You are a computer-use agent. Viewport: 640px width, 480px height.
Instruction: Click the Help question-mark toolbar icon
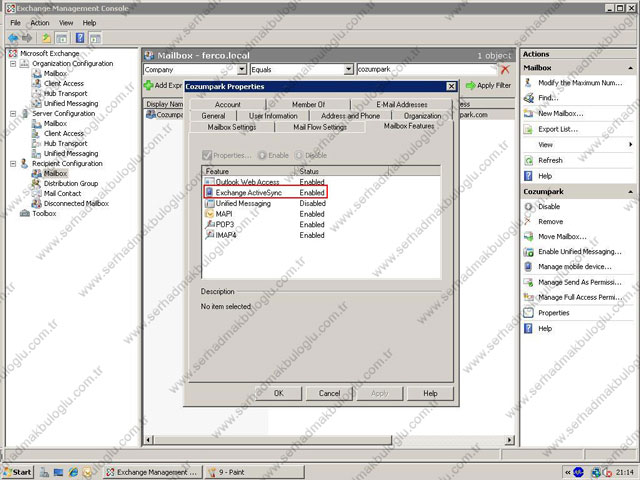click(x=80, y=38)
